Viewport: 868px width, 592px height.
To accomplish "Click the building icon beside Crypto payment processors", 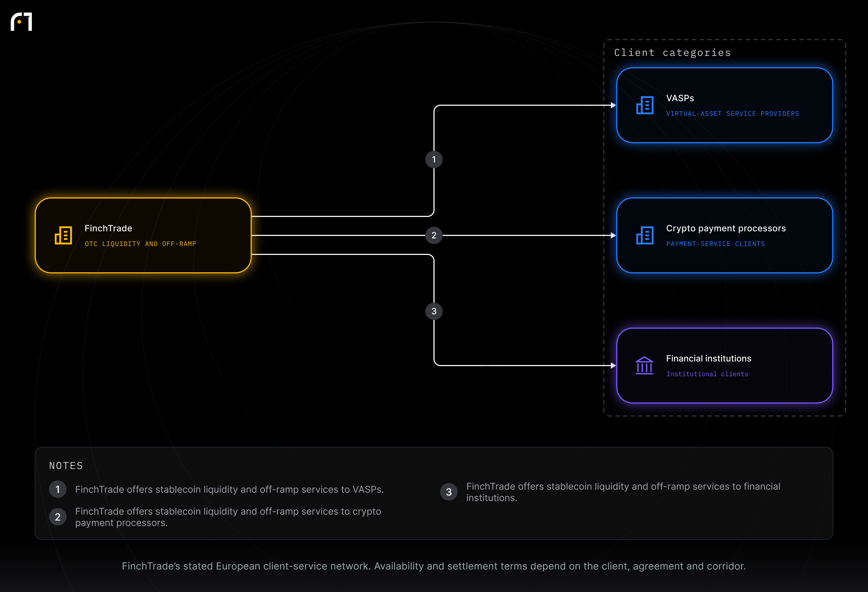I will click(645, 235).
